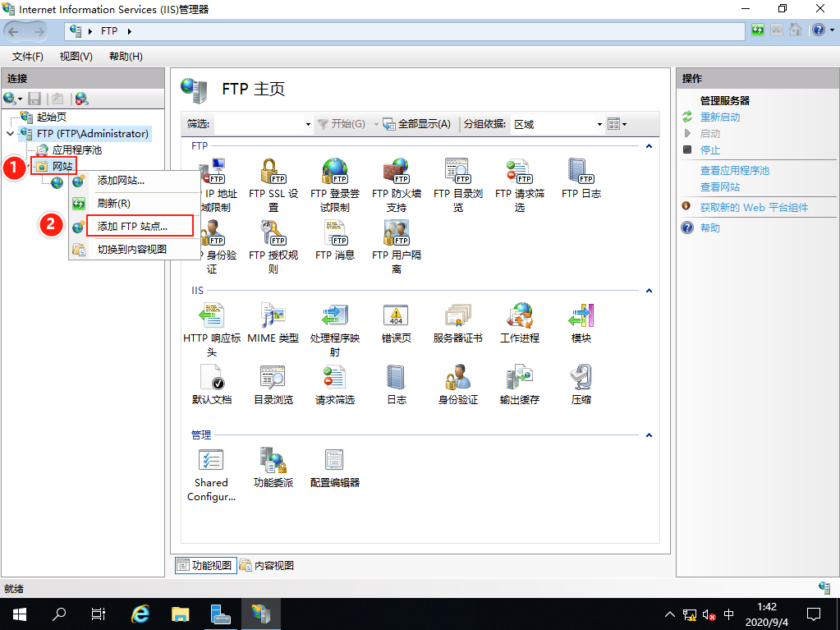The width and height of the screenshot is (840, 630).
Task: Open 视图(V) menu
Action: 76,56
